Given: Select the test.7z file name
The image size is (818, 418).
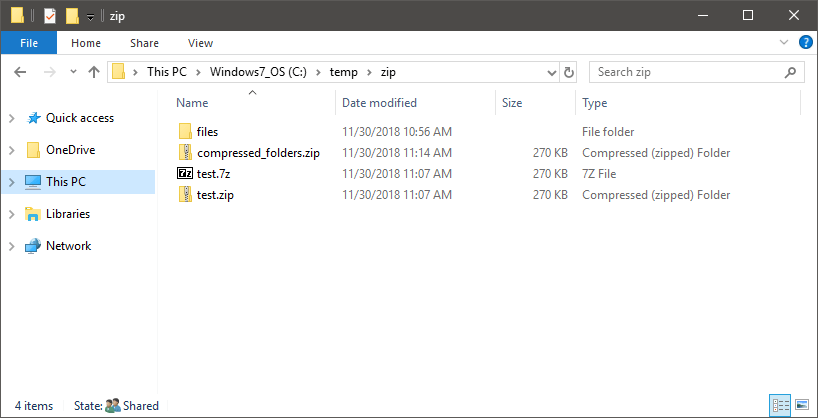Looking at the screenshot, I should pyautogui.click(x=213, y=174).
